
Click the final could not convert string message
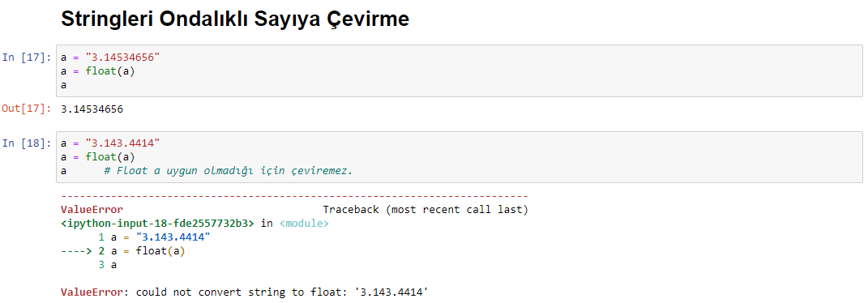282,292
